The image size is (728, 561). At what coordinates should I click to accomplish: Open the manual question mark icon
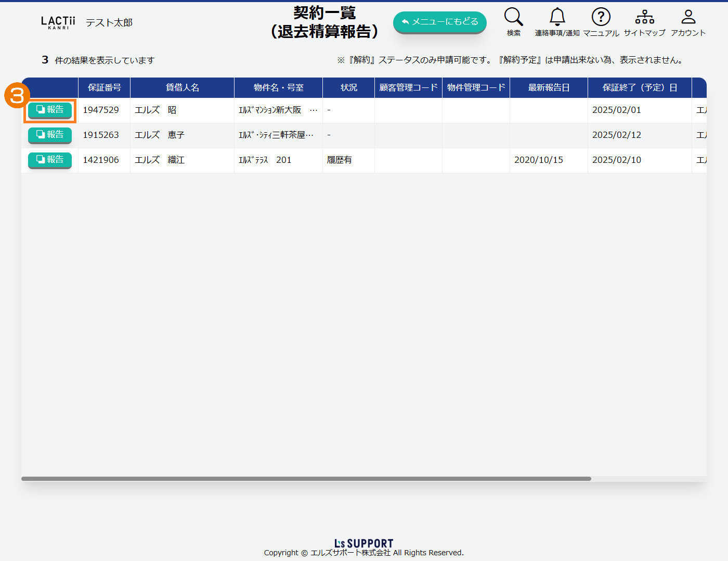click(601, 17)
